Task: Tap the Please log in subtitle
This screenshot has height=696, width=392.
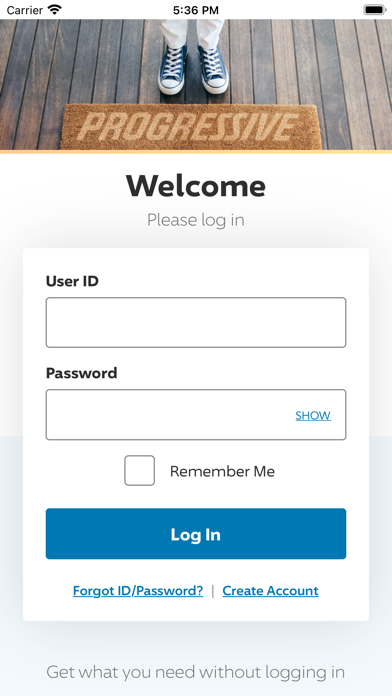Action: point(196,220)
